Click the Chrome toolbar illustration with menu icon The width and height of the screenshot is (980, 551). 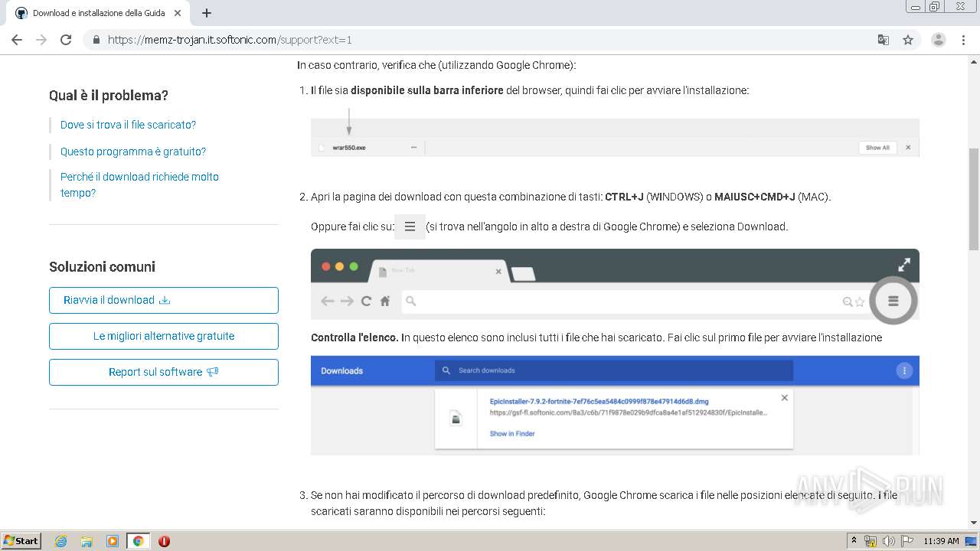tap(615, 284)
